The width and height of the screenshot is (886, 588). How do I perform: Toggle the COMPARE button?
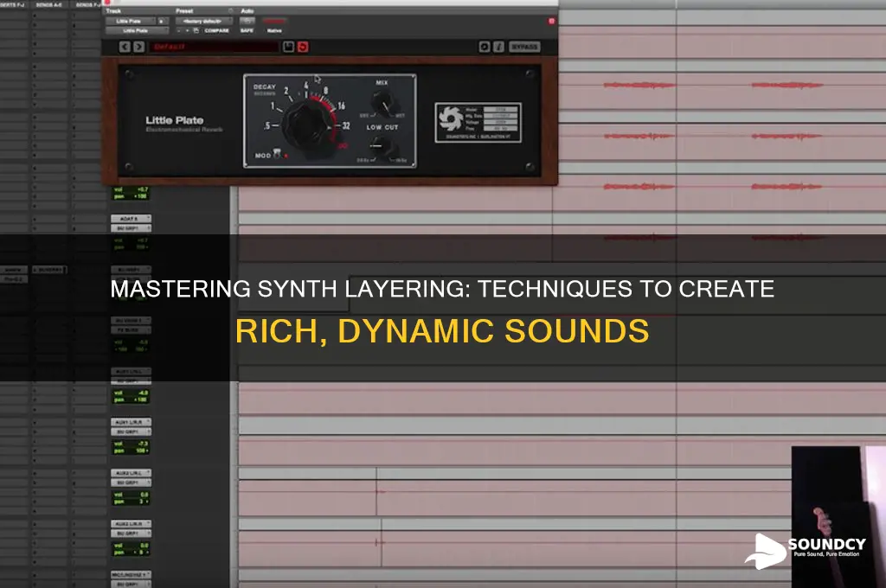point(217,30)
